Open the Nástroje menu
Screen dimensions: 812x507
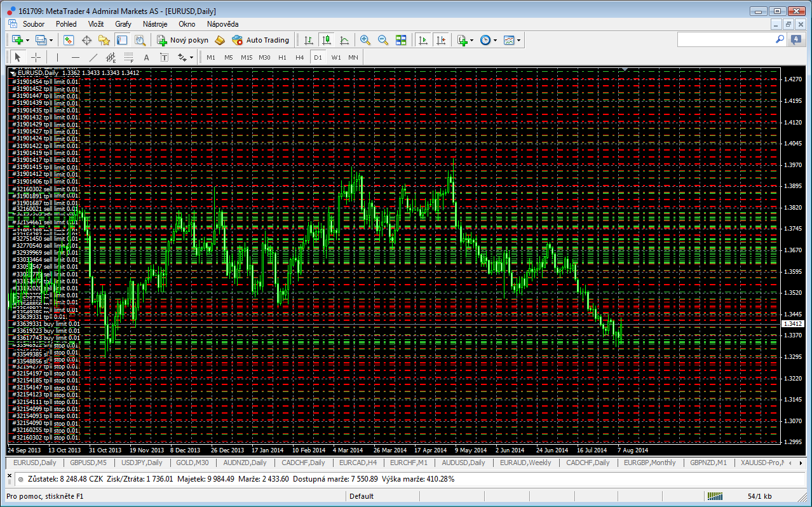155,24
